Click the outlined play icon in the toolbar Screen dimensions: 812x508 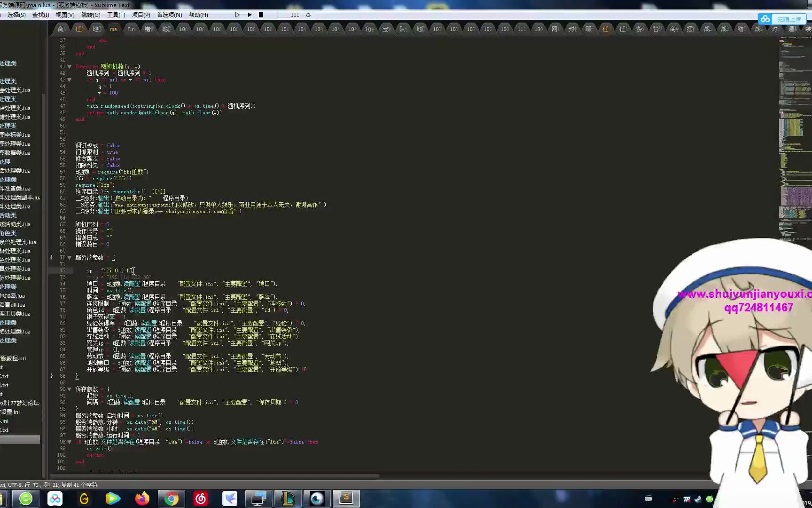[237, 15]
